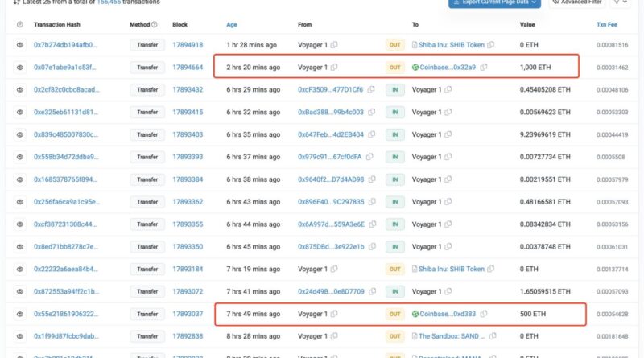Toggle Age column to date time format
644x358 pixels.
tap(232, 25)
